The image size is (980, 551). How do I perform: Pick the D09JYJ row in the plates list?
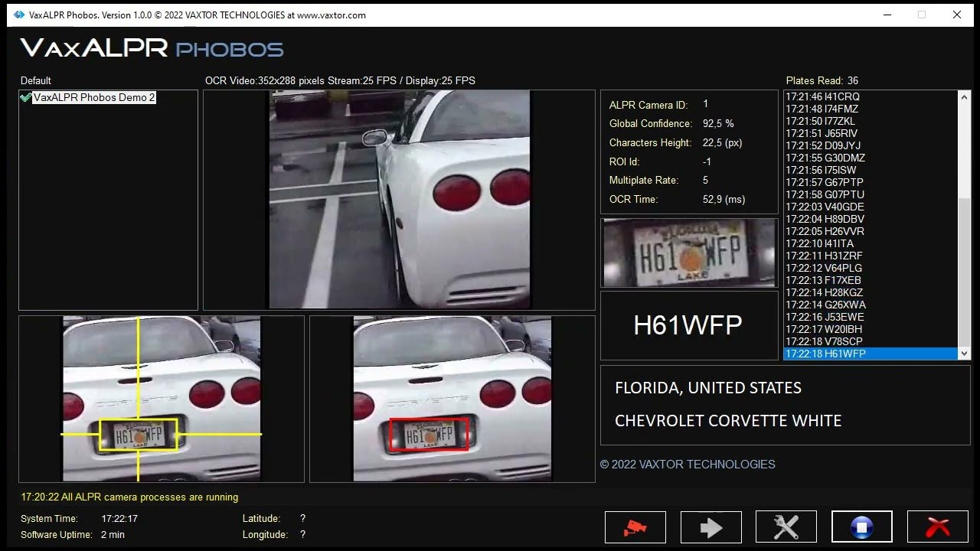871,145
